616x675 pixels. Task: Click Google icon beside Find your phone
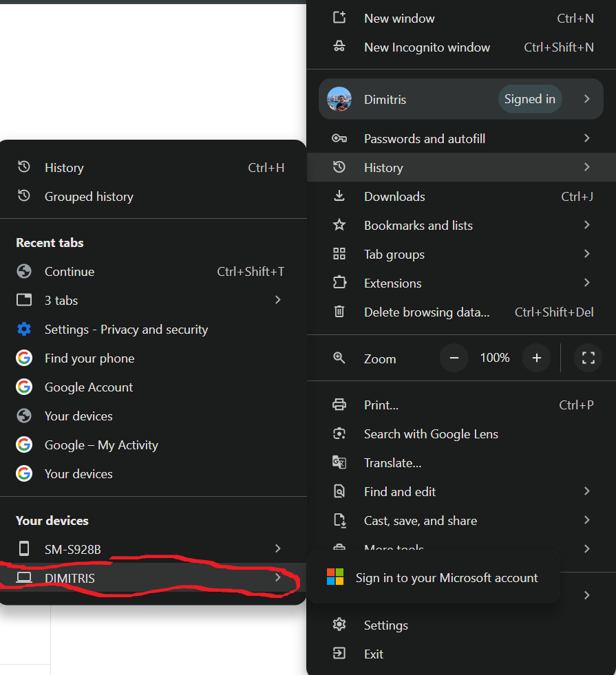[x=24, y=358]
